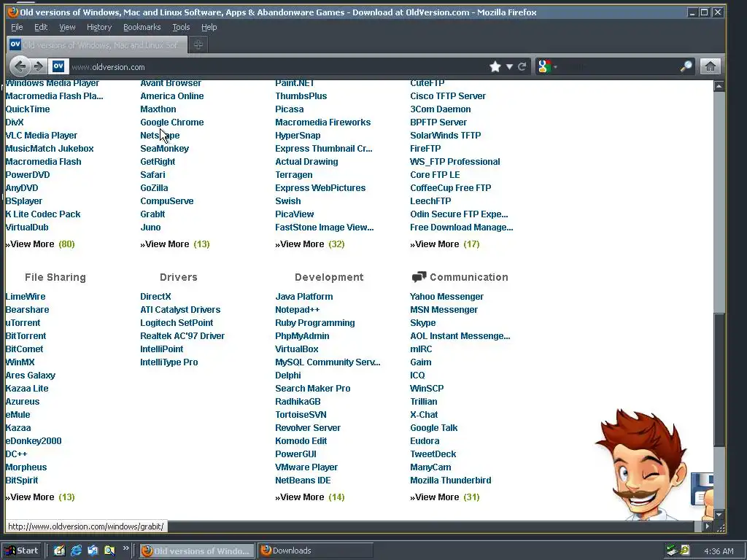Open the Start menu

(22, 551)
